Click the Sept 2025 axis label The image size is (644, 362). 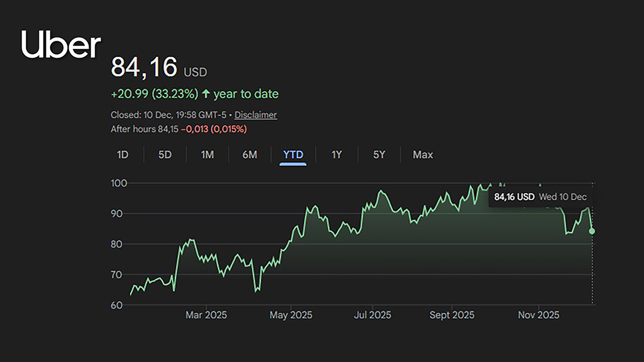click(452, 315)
